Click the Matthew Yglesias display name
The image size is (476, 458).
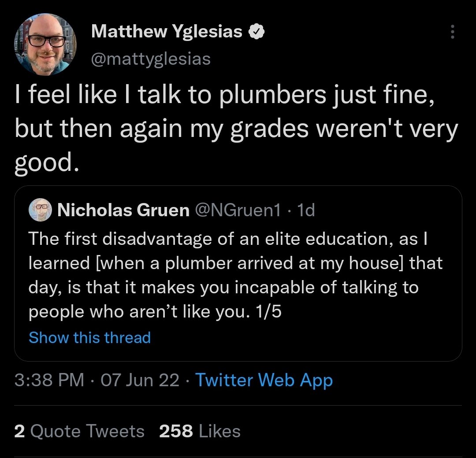coord(167,32)
